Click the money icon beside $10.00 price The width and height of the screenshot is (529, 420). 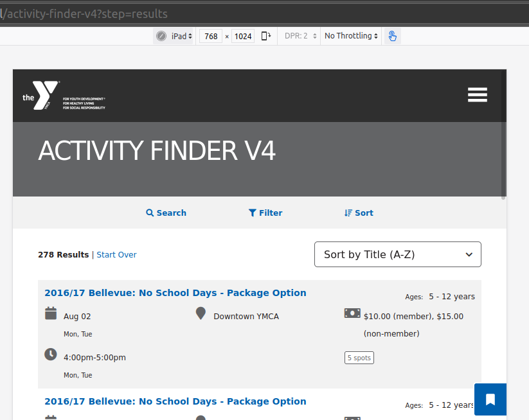352,313
